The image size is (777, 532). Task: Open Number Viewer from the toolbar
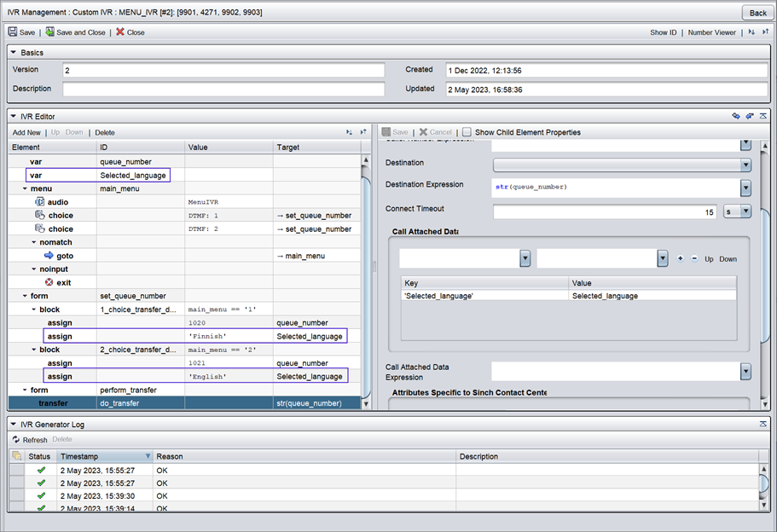click(x=711, y=32)
